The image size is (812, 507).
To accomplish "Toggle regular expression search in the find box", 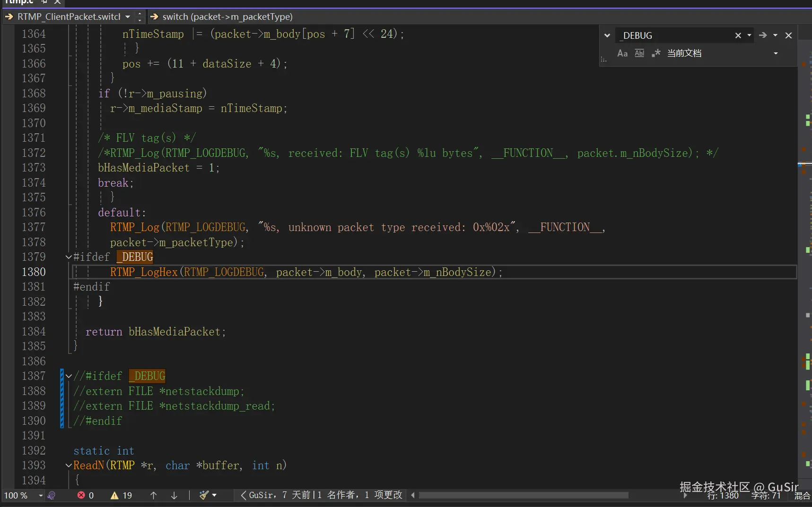I will pyautogui.click(x=656, y=53).
